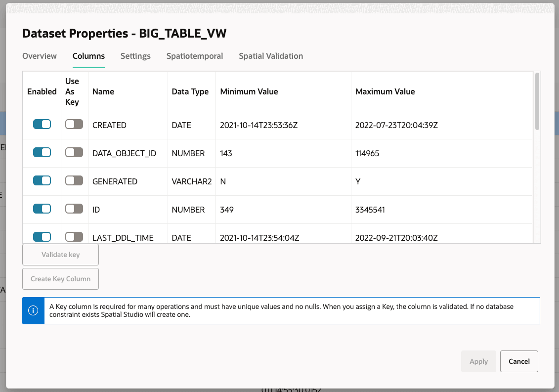
Task: Click the Create Key Column button
Action: coord(60,279)
